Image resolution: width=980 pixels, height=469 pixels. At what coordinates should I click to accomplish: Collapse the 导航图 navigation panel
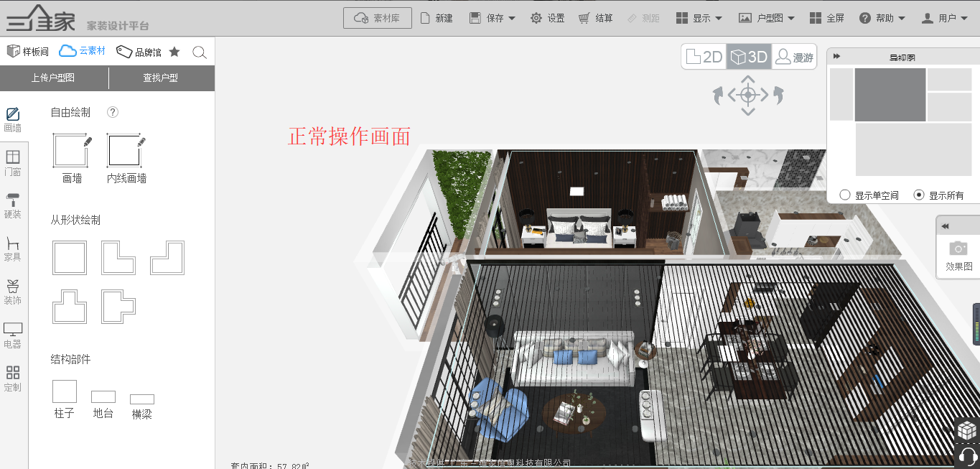coord(837,57)
